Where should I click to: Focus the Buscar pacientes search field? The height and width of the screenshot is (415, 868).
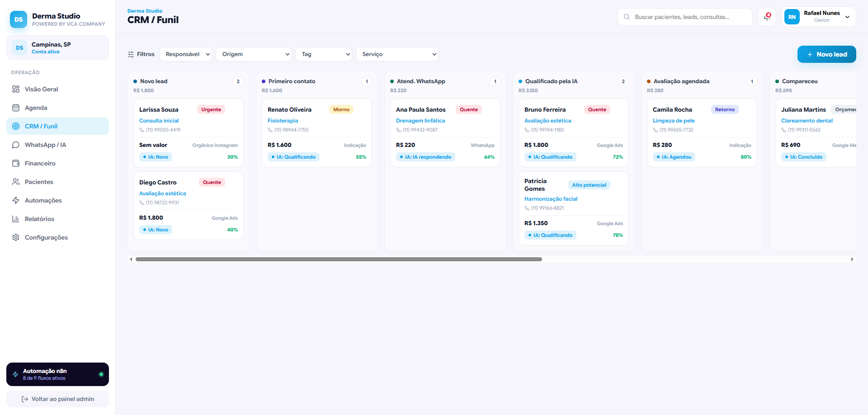[x=684, y=17]
